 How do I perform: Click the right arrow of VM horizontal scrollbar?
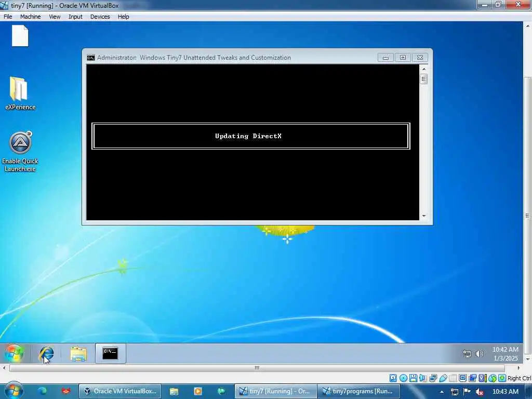point(518,368)
